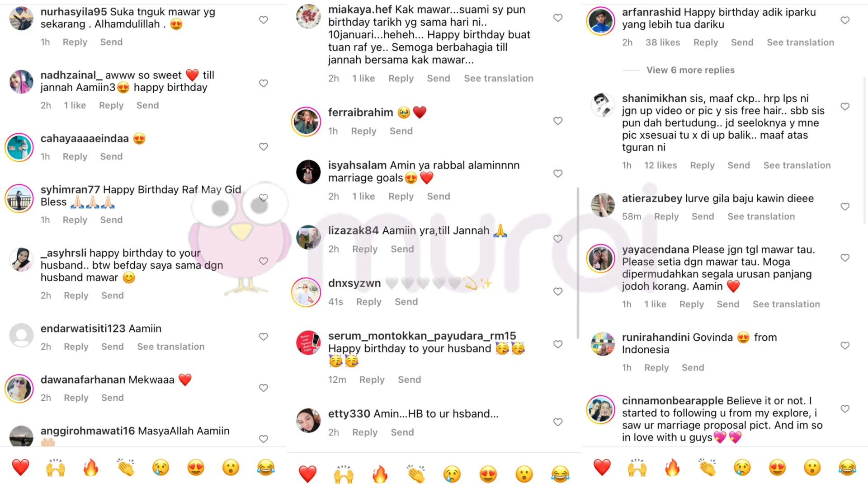
Task: Select the red heart emoji in the middle reaction bar
Action: coord(307,474)
